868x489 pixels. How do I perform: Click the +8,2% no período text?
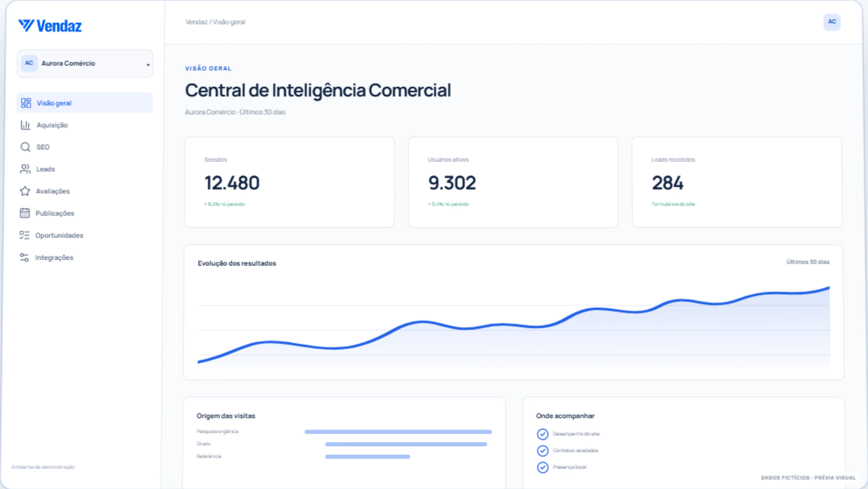pyautogui.click(x=224, y=204)
